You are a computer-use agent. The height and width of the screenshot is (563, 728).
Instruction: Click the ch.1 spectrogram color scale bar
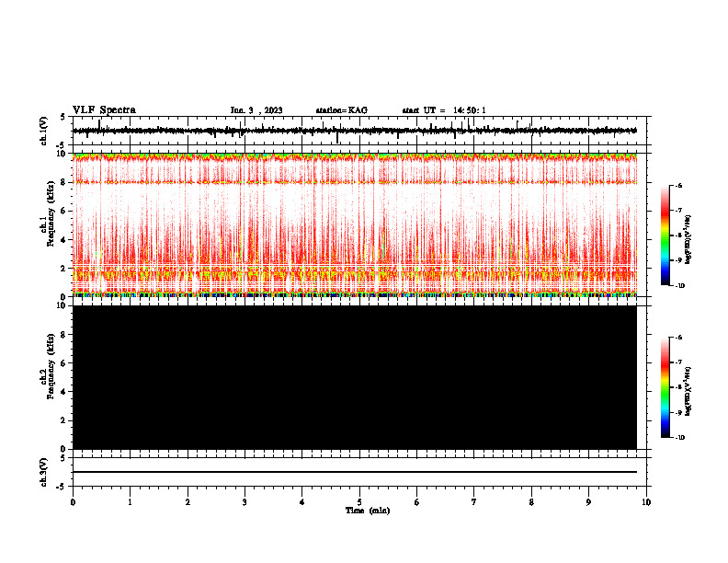[x=665, y=236]
